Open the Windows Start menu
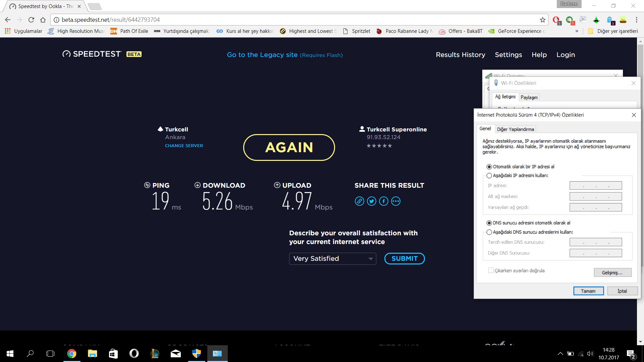Image resolution: width=644 pixels, height=362 pixels. point(10,353)
